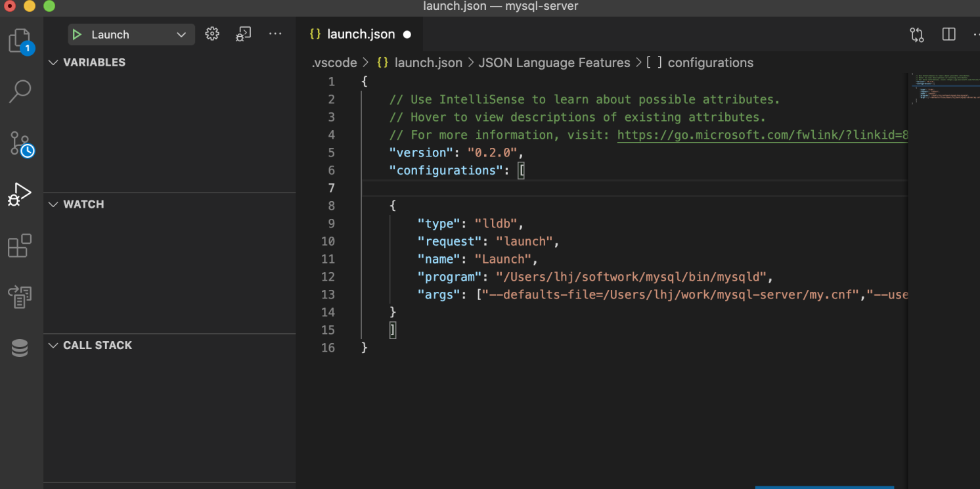Viewport: 980px width, 489px height.
Task: Click the green Start Debugging play icon
Action: click(78, 35)
